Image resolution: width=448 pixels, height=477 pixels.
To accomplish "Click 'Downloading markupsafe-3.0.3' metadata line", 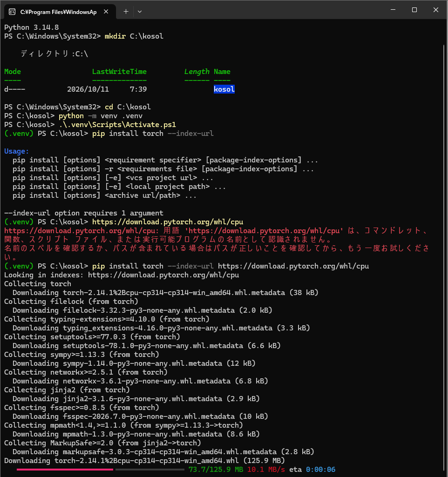I will click(x=163, y=452).
